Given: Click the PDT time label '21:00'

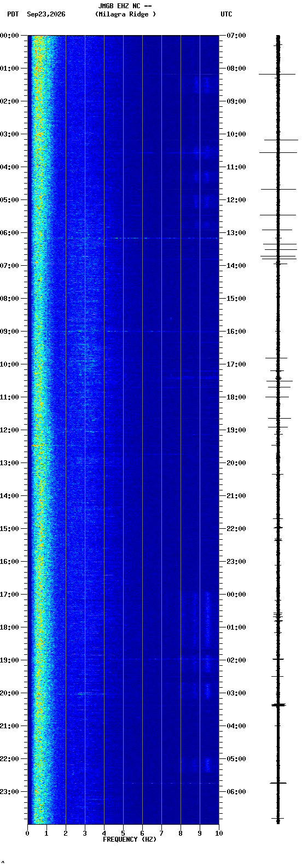Looking at the screenshot, I should click(x=9, y=726).
